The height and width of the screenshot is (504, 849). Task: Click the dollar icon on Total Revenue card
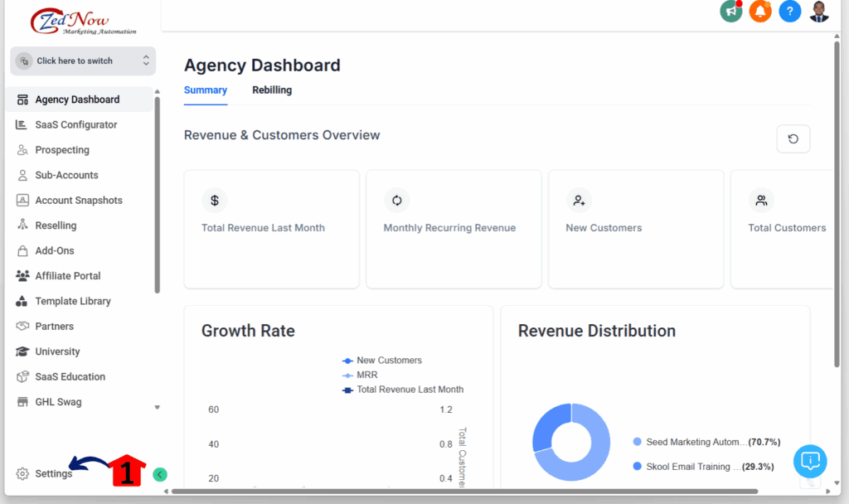[x=215, y=201]
